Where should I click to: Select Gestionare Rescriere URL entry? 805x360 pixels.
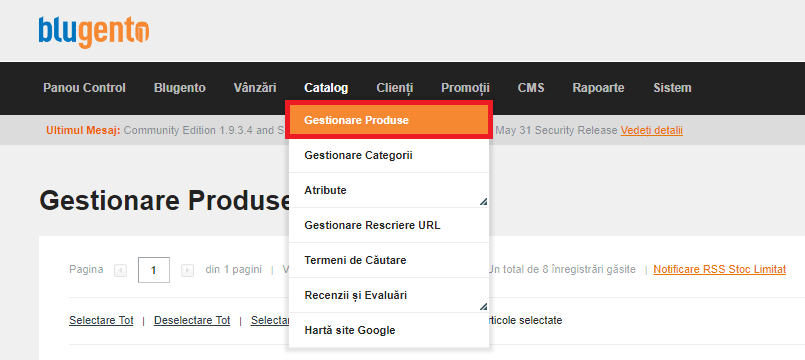(389, 225)
